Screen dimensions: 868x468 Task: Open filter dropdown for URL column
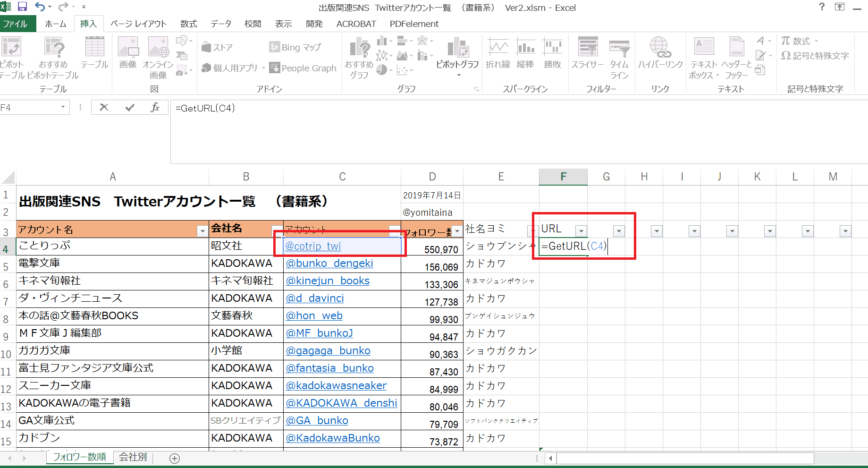pyautogui.click(x=581, y=231)
